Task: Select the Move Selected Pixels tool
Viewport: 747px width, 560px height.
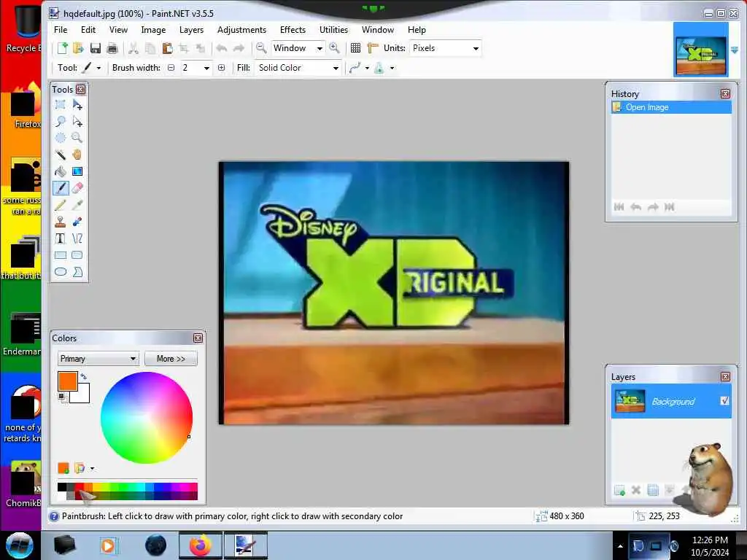Action: 77,105
